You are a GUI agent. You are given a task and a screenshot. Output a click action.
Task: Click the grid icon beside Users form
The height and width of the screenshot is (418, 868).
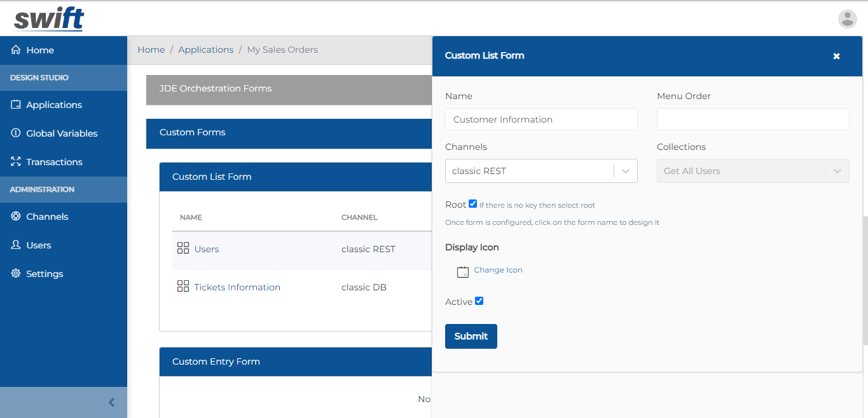[x=183, y=248]
